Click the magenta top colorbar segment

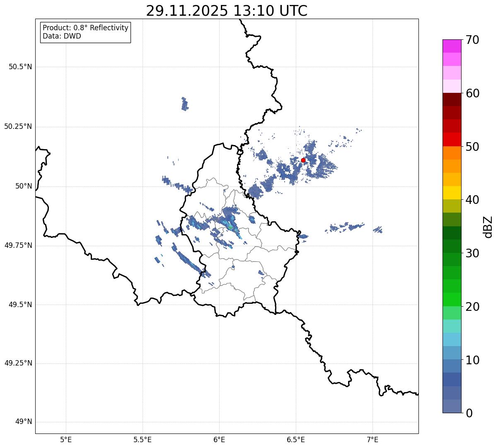452,46
